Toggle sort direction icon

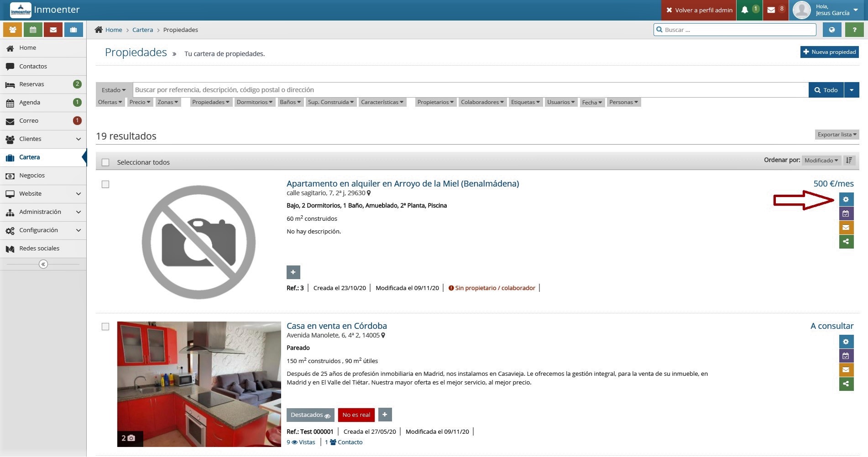click(849, 160)
